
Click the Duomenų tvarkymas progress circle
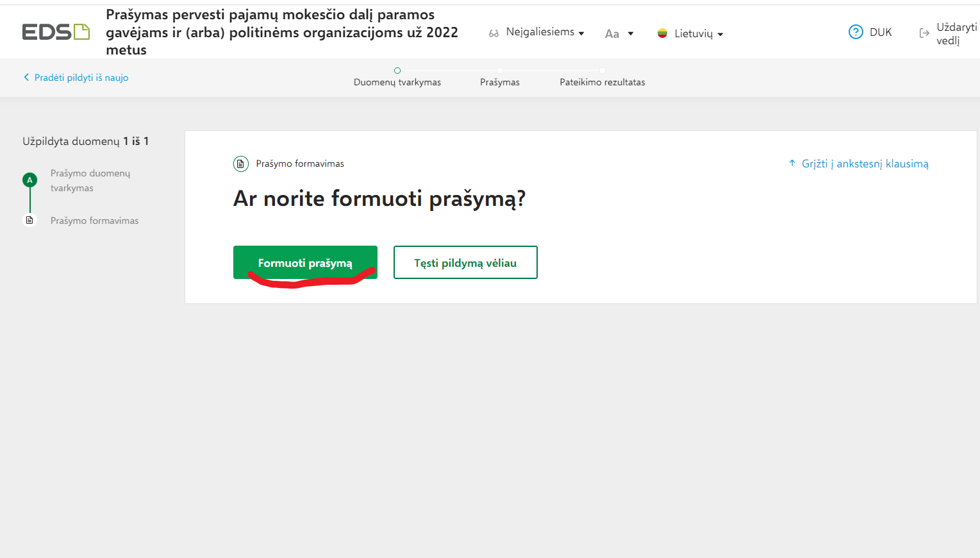tap(397, 71)
